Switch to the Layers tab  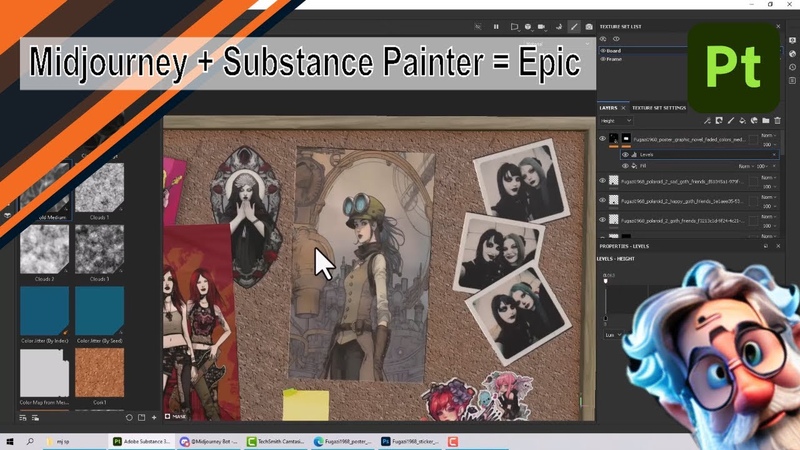pyautogui.click(x=608, y=108)
